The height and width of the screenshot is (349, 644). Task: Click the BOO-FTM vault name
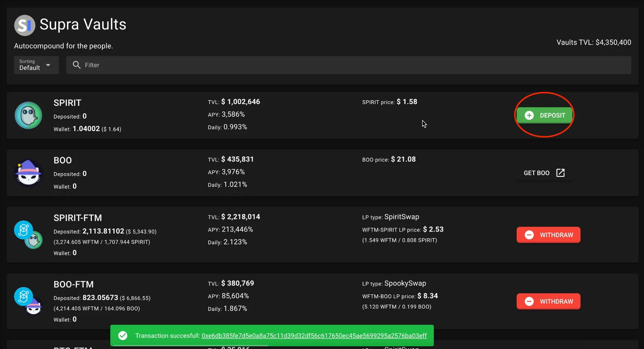coord(74,284)
